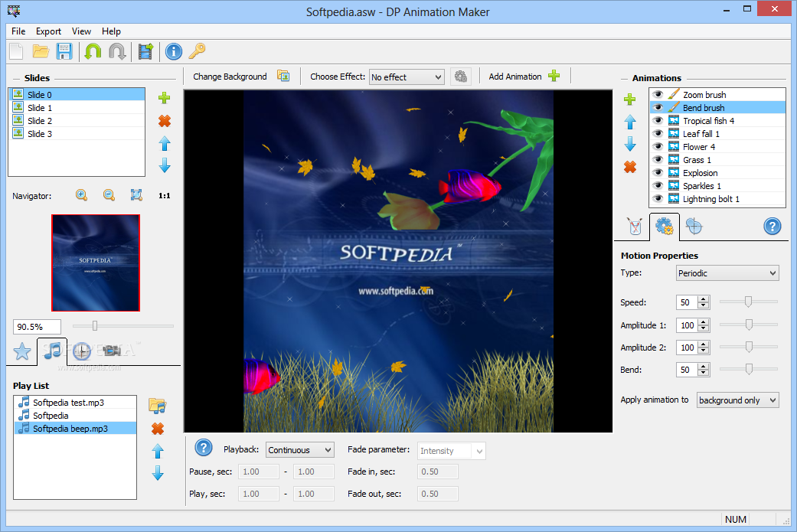This screenshot has height=532, width=797.
Task: Zoom out in the navigator
Action: point(109,195)
